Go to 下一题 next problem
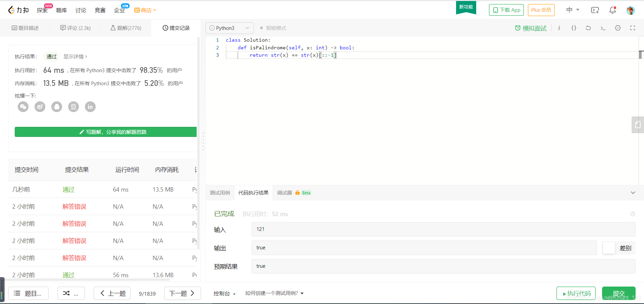Viewport: 644px width, 304px height. pos(183,293)
